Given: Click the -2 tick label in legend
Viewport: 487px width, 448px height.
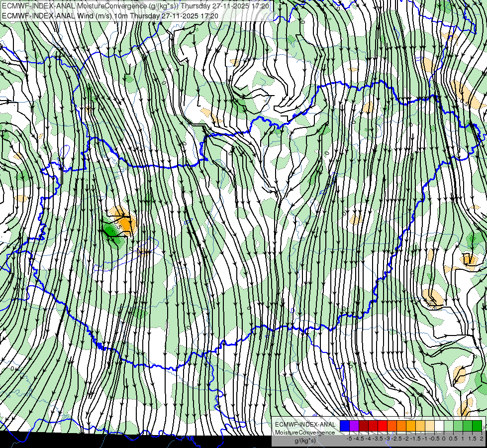Looking at the screenshot, I should pos(406,439).
